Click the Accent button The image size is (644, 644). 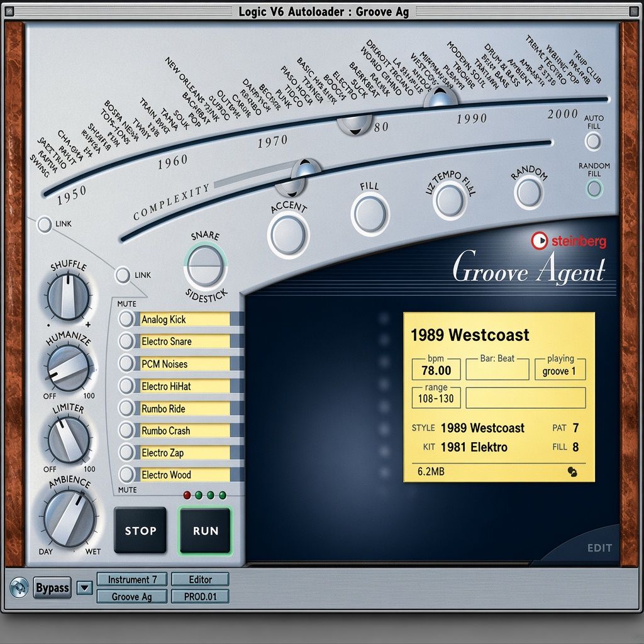click(x=288, y=235)
